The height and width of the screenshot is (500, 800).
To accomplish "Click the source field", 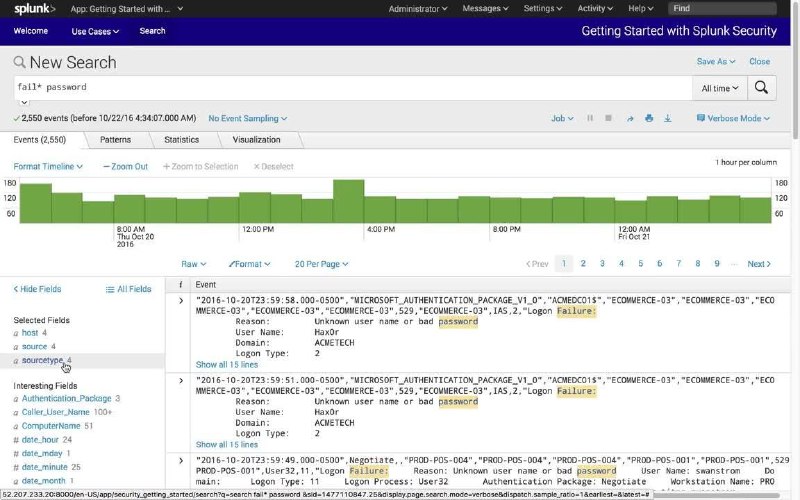I will (34, 346).
